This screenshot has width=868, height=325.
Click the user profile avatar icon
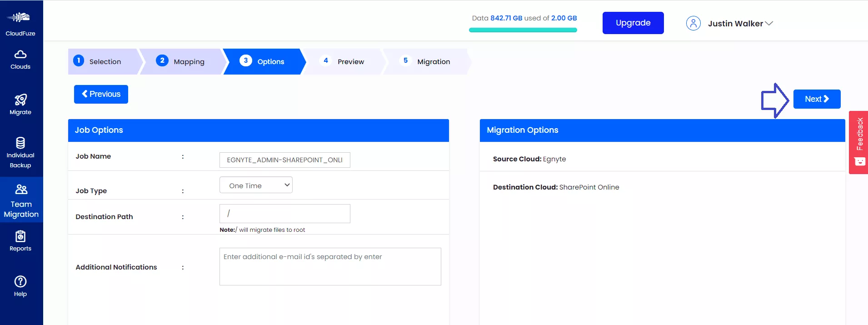[693, 23]
